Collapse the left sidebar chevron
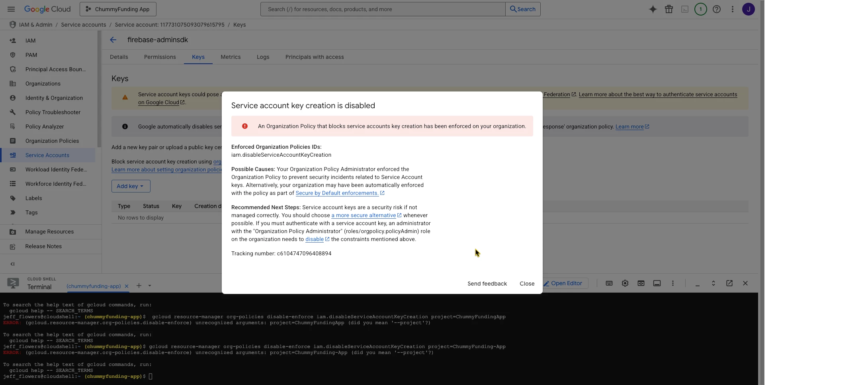 point(12,264)
